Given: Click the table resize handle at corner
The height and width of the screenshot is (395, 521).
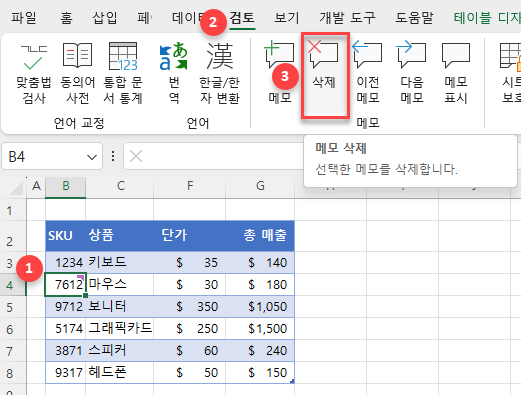Looking at the screenshot, I should (x=292, y=381).
